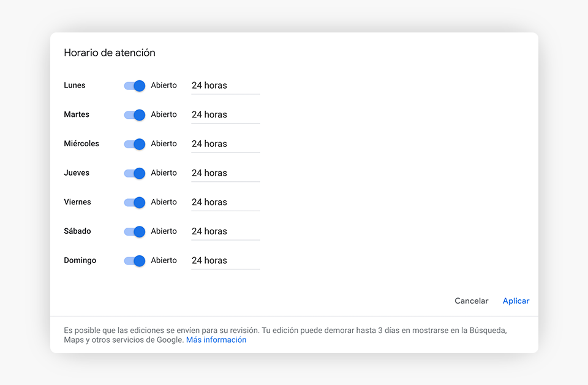Click the Abierto label next to Viernes

[x=164, y=202]
